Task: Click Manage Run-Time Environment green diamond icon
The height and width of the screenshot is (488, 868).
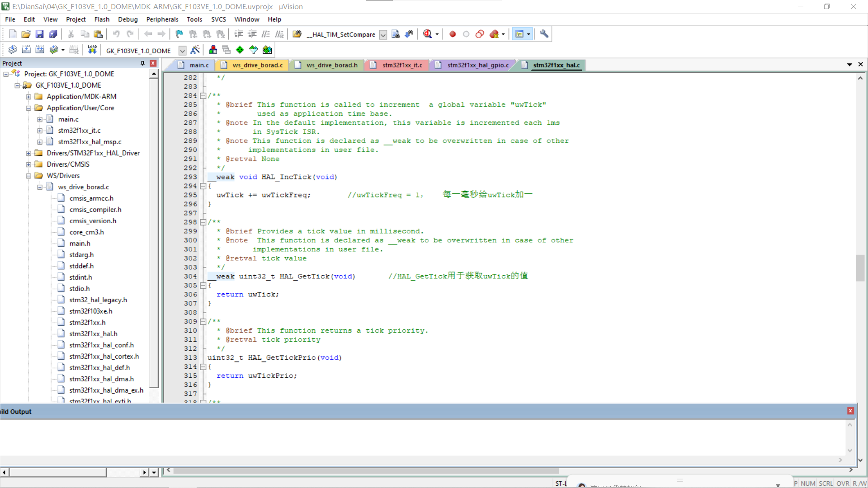Action: coord(240,50)
